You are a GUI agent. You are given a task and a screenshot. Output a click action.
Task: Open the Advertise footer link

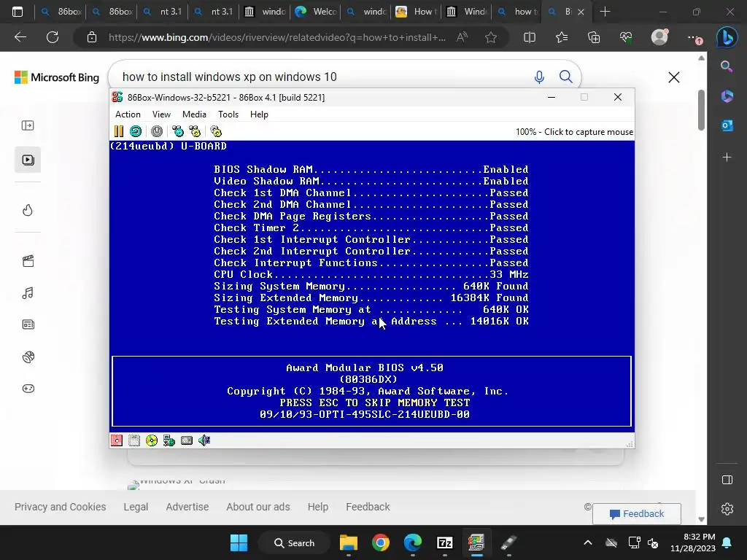tap(187, 507)
